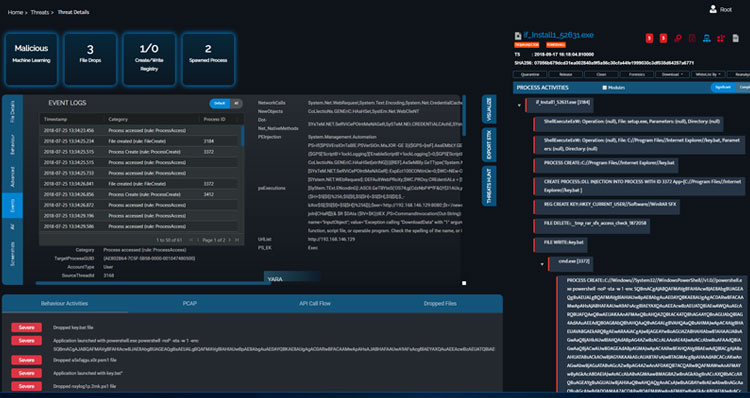Image resolution: width=750 pixels, height=398 pixels.
Task: Select event row 2018-07-25 13:34:23.456
Action: coord(139,131)
